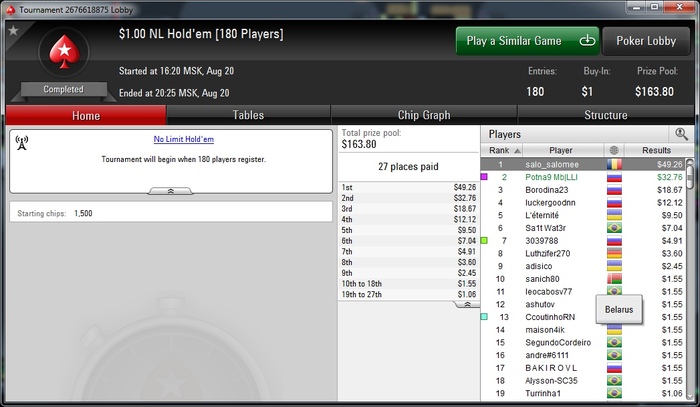Click Romanian flag next to salo_salomee
The width and height of the screenshot is (700, 407).
(x=614, y=164)
